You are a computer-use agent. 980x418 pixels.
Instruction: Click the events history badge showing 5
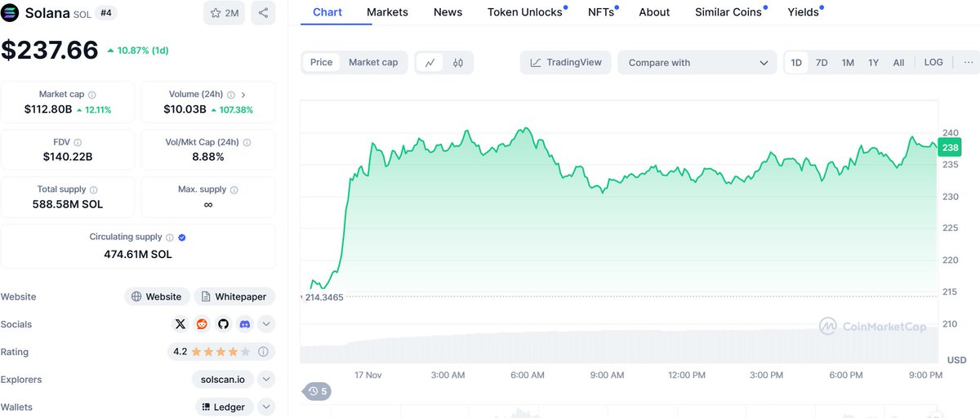point(316,391)
